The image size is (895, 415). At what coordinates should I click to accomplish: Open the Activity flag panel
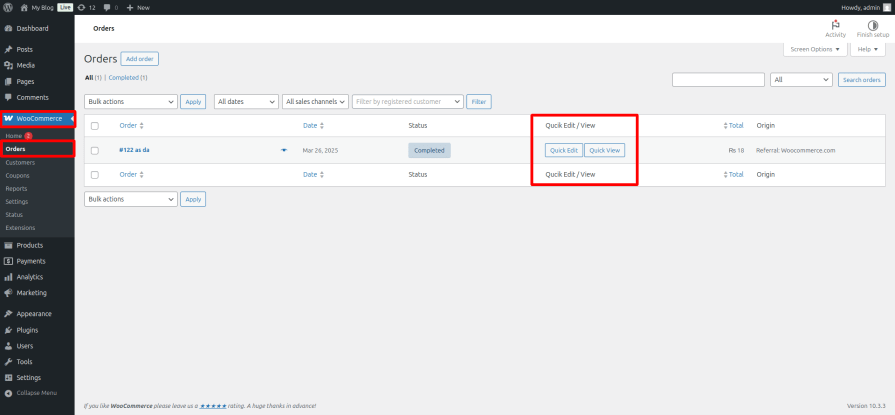pos(836,29)
